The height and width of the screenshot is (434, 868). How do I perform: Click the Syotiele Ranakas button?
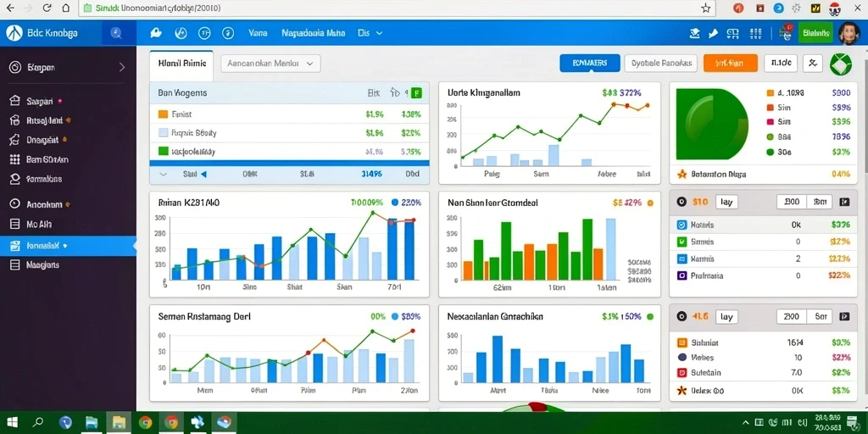pos(661,64)
